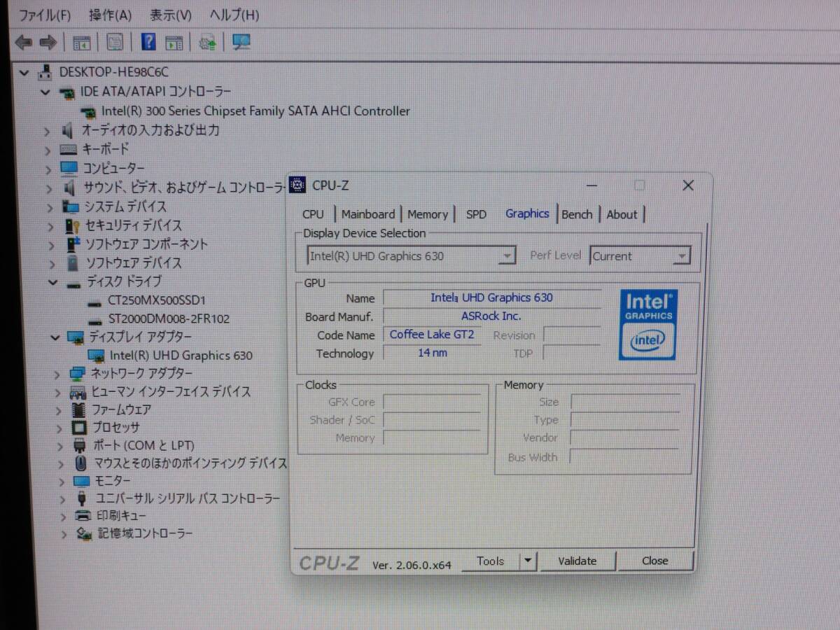Click the プロセッサ chip icon
This screenshot has width=840, height=630.
[80, 427]
